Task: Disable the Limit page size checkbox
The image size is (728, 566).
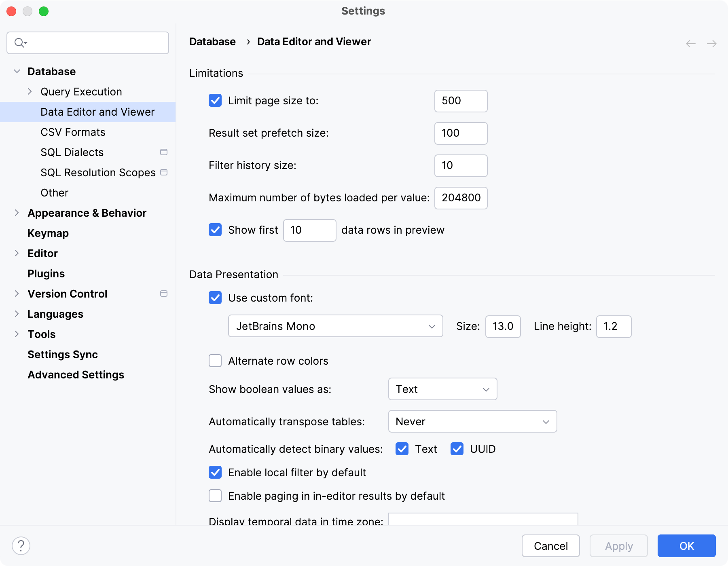Action: tap(215, 100)
